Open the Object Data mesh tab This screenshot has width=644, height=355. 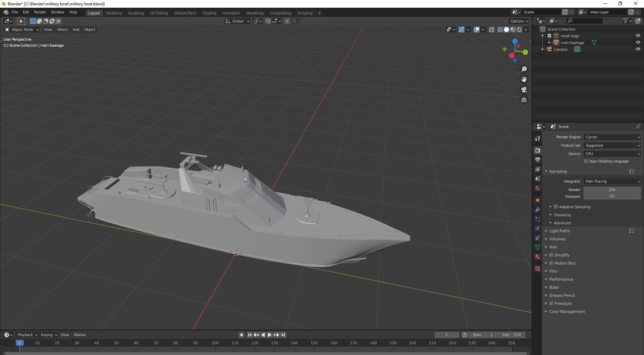(x=538, y=247)
